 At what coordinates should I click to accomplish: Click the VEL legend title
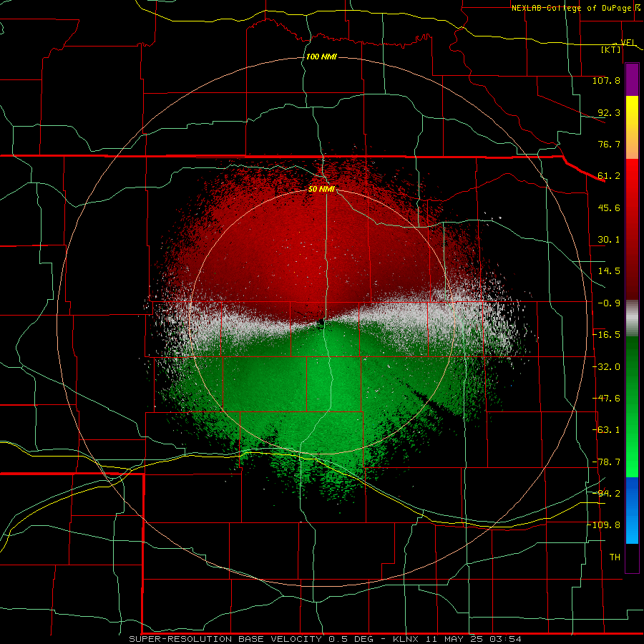[x=628, y=42]
